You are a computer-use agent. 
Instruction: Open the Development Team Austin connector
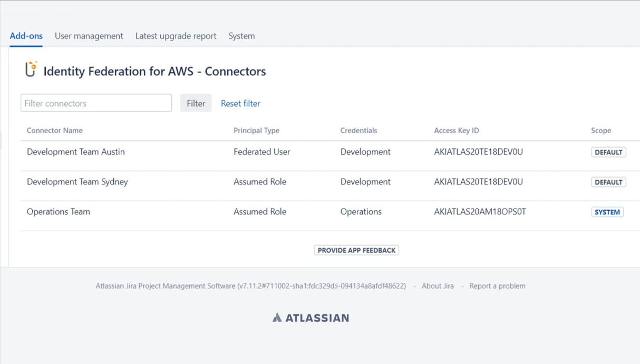click(x=76, y=152)
